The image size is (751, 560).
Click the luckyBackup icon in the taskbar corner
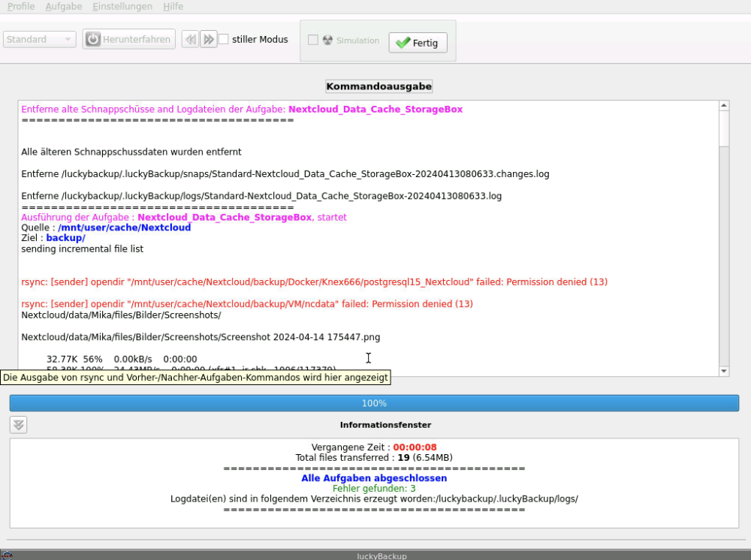click(x=7, y=555)
